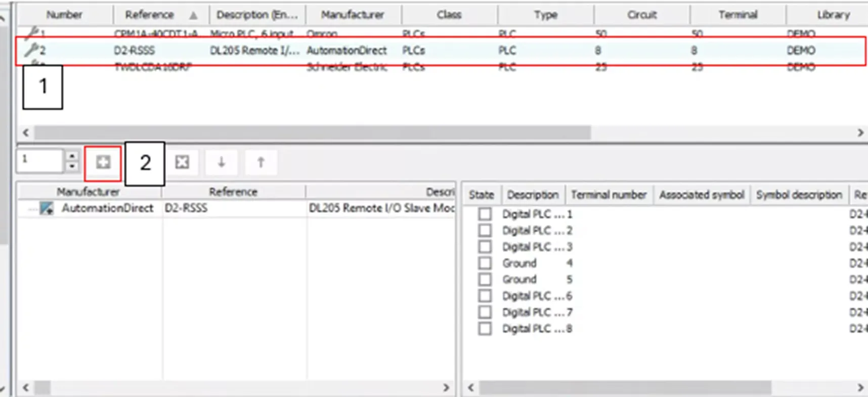Select the AutomationDirect cell in top table
The height and width of the screenshot is (397, 868).
tap(346, 51)
